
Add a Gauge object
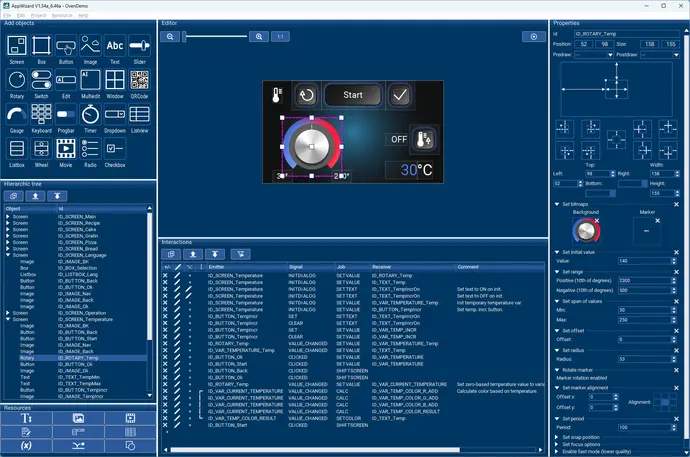(17, 114)
